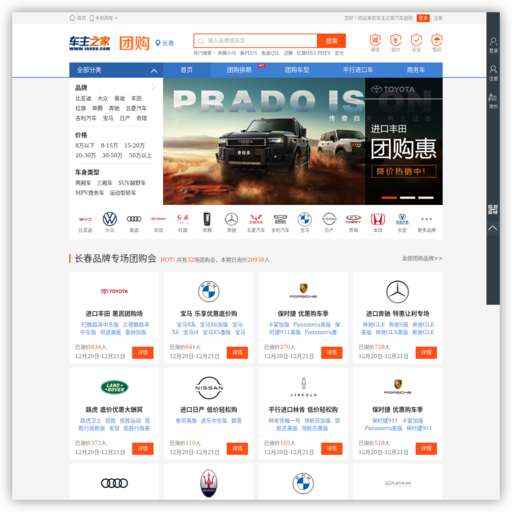The height and width of the screenshot is (512, 512).
Task: Click 详情 on the 进口丰田 card
Action: tap(143, 353)
